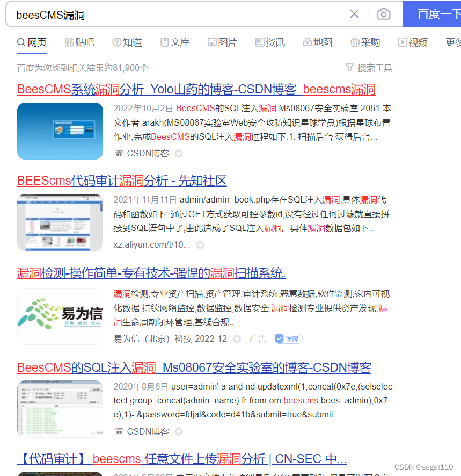Click CSDN logo icon of Ms08067 result

click(x=119, y=431)
